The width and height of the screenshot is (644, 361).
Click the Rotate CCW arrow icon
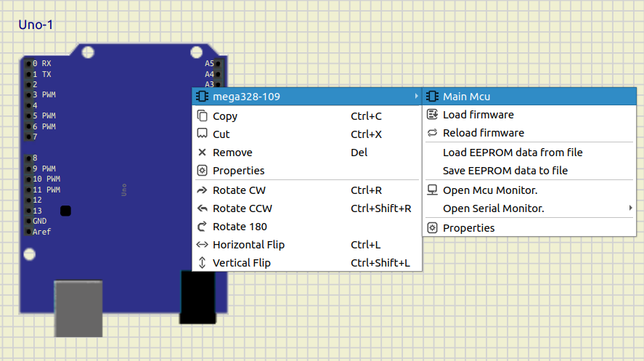tap(202, 208)
